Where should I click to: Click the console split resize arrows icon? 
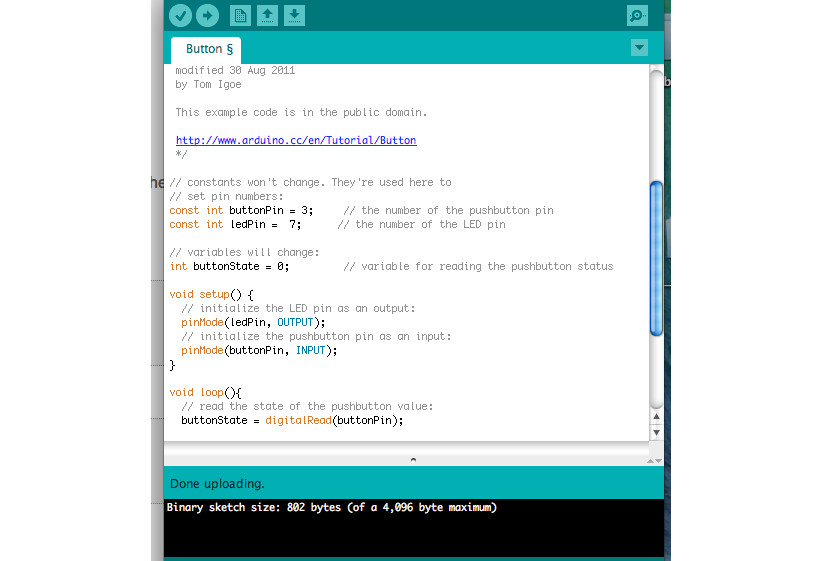pyautogui.click(x=654, y=461)
